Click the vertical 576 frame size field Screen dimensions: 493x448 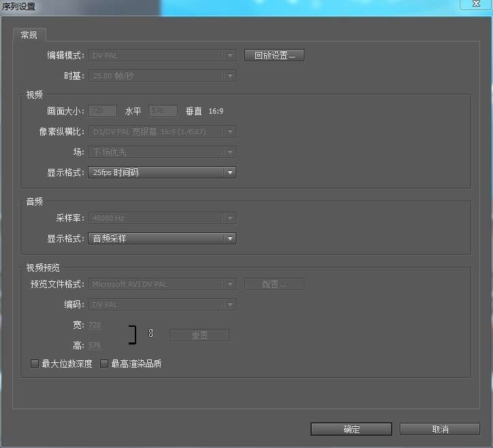(x=163, y=111)
